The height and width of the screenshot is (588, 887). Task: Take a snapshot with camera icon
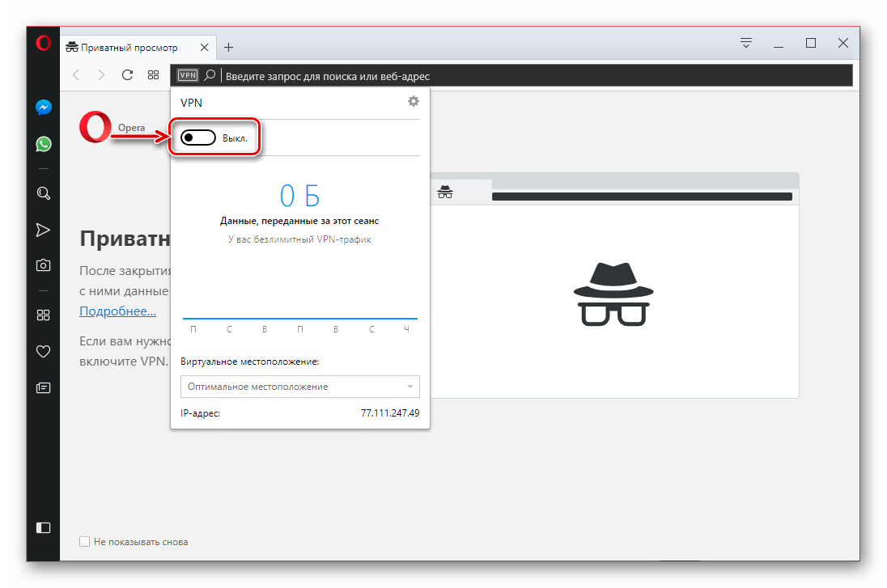click(44, 265)
